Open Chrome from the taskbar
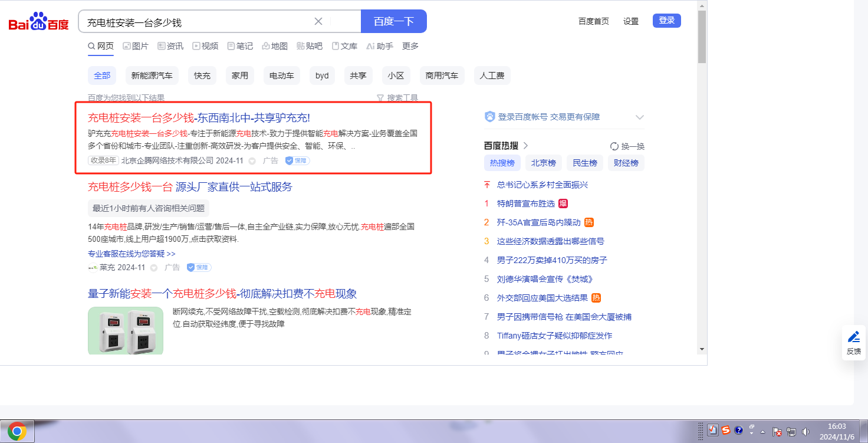This screenshot has width=868, height=443. point(17,432)
